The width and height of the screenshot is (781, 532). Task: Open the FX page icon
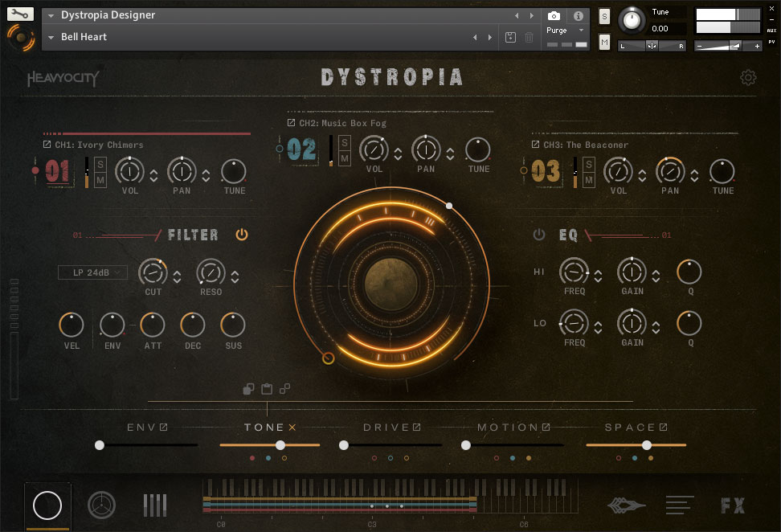(732, 505)
